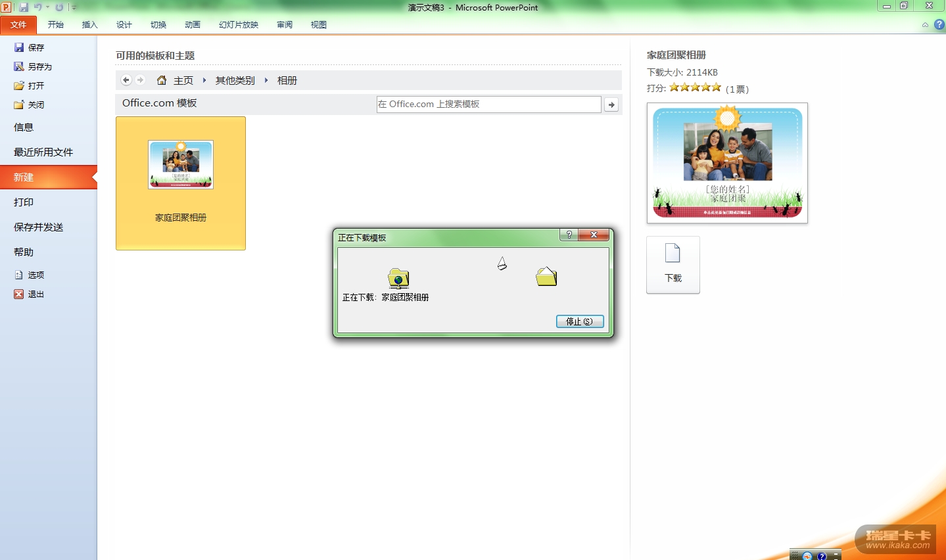Switch to the 设计 ribbon tab
The image size is (946, 560).
124,25
